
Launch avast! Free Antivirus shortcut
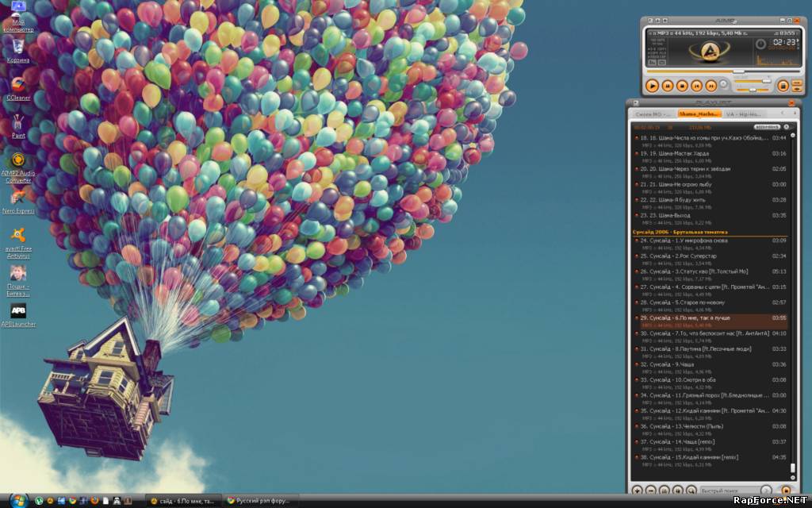18,243
